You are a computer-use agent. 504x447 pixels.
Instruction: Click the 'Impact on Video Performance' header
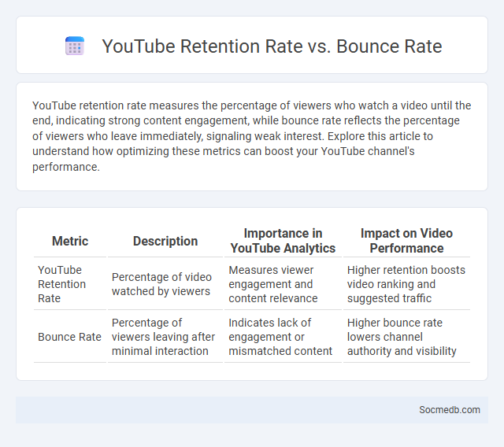[406, 241]
